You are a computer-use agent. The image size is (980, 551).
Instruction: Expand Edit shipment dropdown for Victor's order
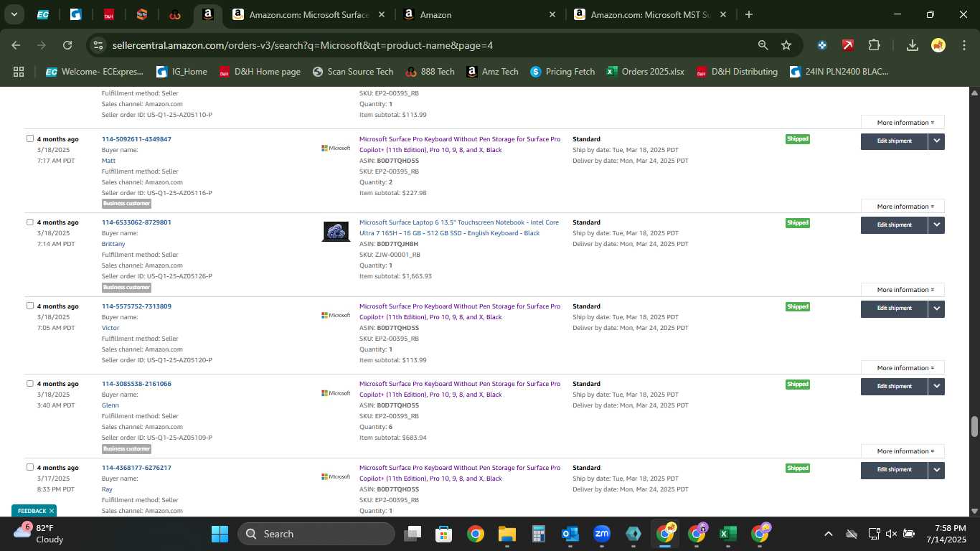[x=936, y=309]
